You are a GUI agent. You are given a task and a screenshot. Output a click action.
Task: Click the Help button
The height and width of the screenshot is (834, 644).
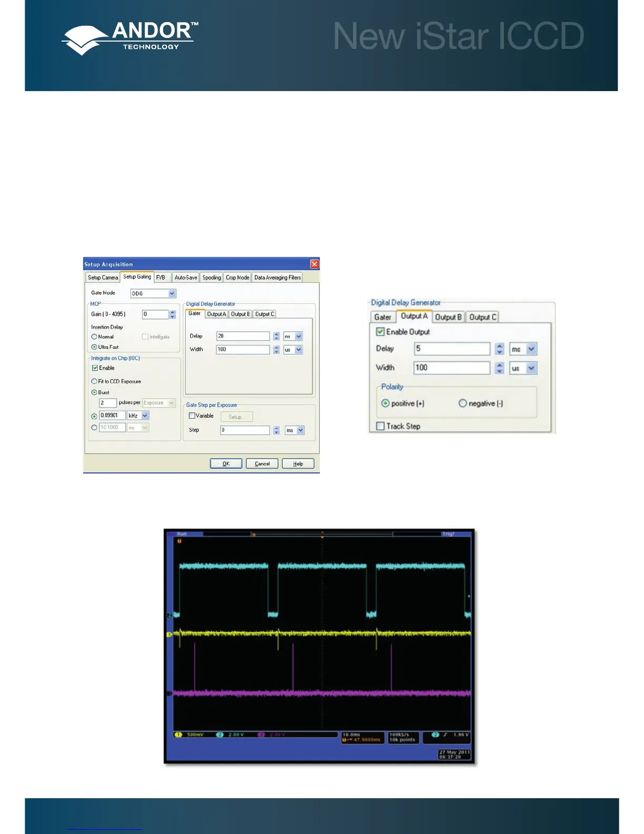[x=298, y=463]
